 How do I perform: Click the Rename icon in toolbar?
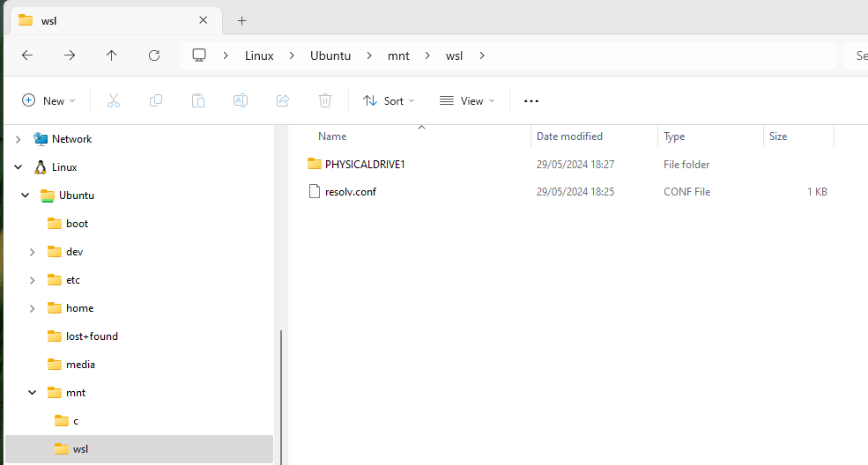click(x=240, y=101)
